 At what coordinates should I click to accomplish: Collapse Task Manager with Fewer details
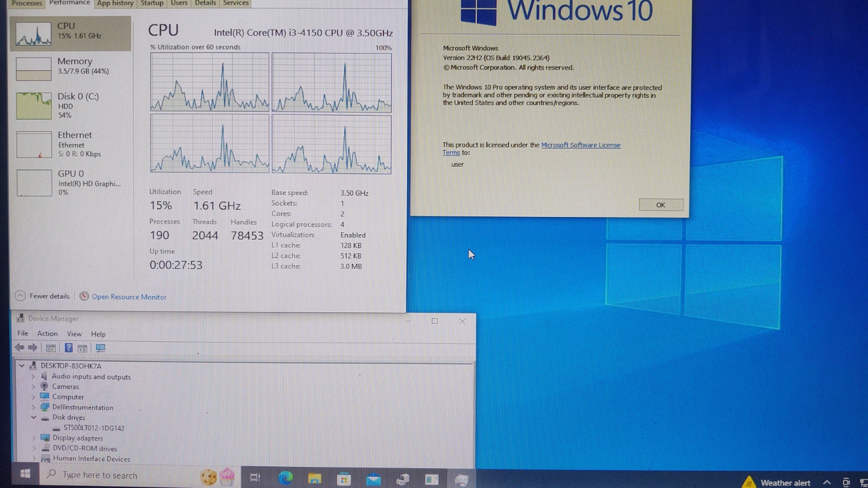[x=43, y=296]
